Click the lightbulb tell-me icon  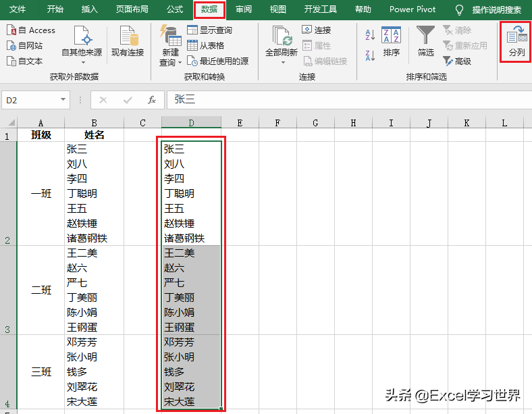coord(459,9)
